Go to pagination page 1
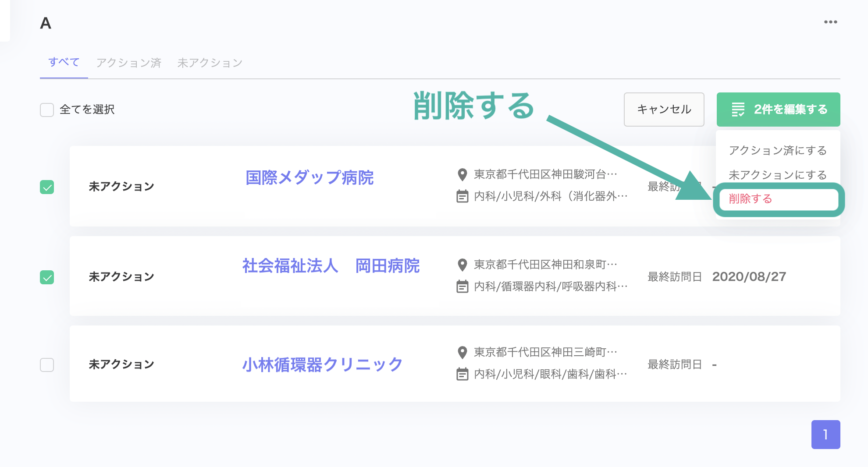This screenshot has width=868, height=467. pos(826,435)
